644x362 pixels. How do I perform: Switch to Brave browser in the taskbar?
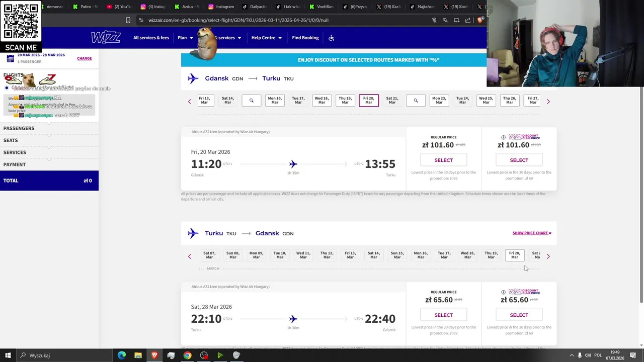coord(154,355)
